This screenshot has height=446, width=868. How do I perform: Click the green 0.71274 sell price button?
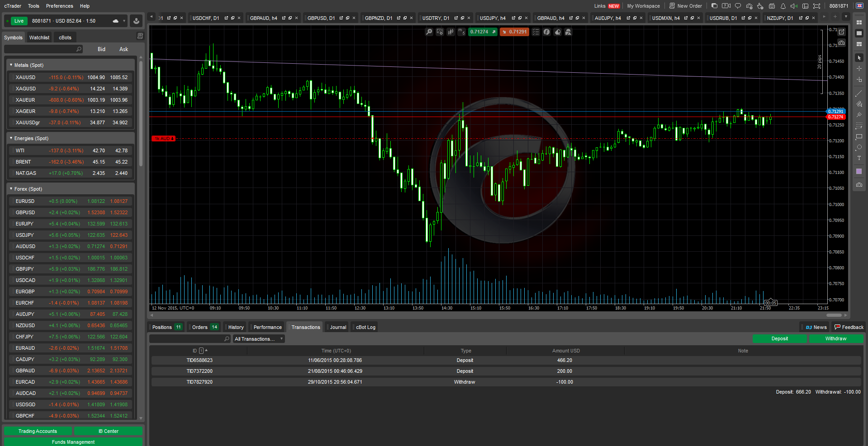coord(482,32)
